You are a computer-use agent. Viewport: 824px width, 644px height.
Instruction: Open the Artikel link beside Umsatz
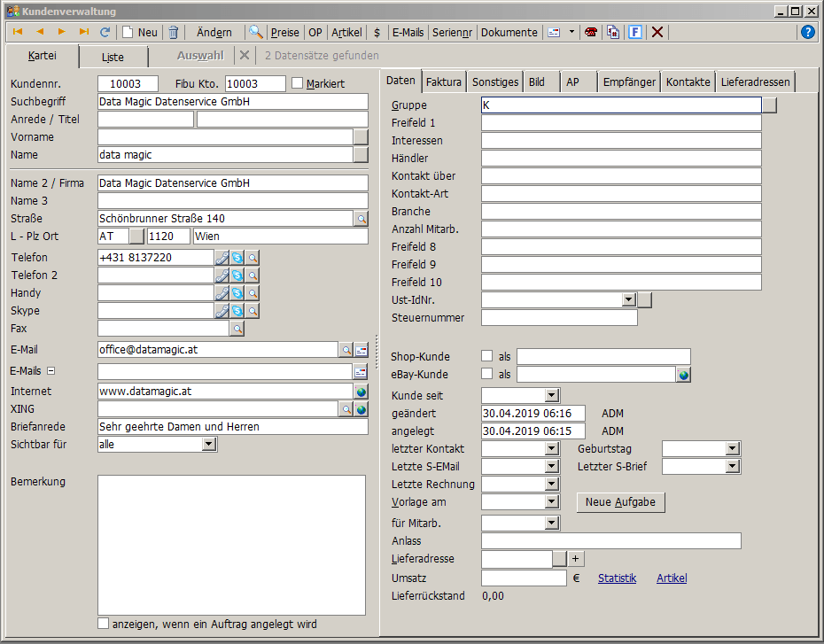tap(672, 578)
